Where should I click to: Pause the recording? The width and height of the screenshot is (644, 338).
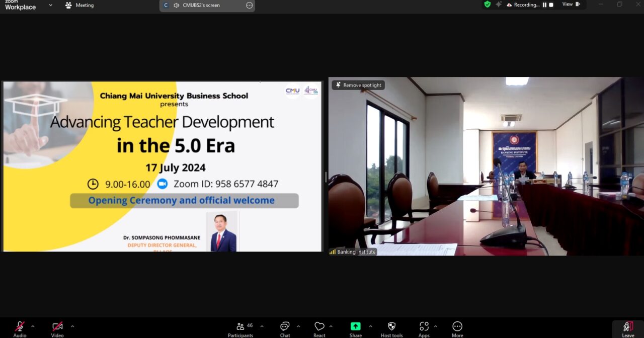[x=544, y=5]
